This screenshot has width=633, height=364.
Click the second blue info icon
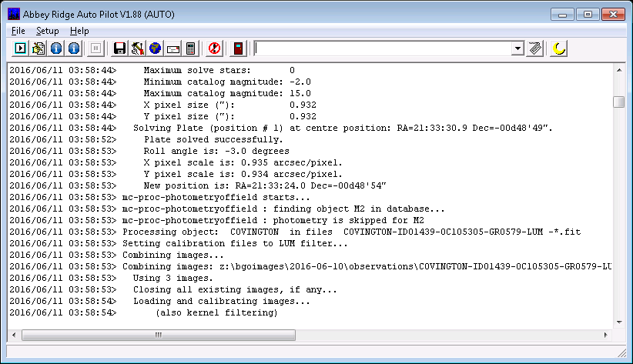tap(74, 48)
